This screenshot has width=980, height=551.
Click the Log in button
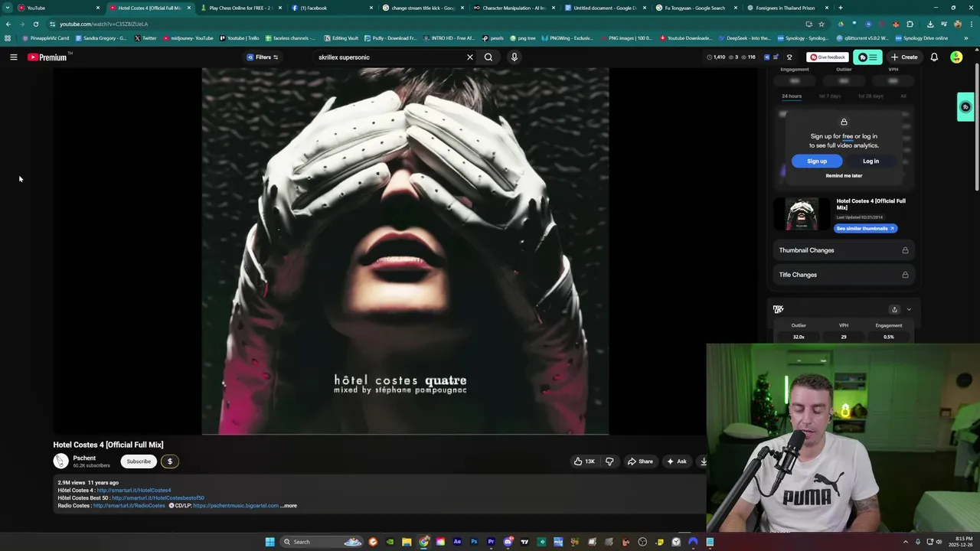pyautogui.click(x=871, y=161)
